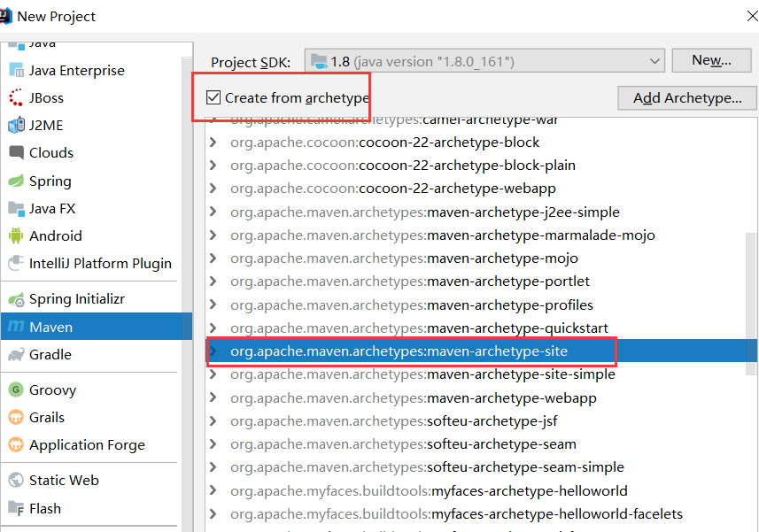
Task: Select Maven project type
Action: click(97, 327)
